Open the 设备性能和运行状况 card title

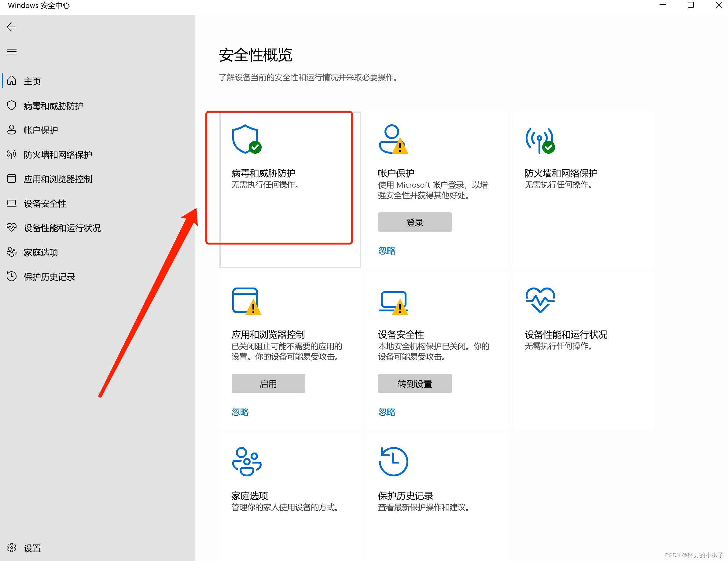(x=566, y=334)
